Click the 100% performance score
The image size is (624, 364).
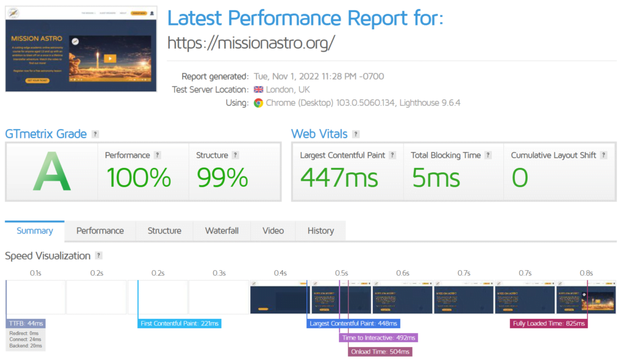coord(138,178)
